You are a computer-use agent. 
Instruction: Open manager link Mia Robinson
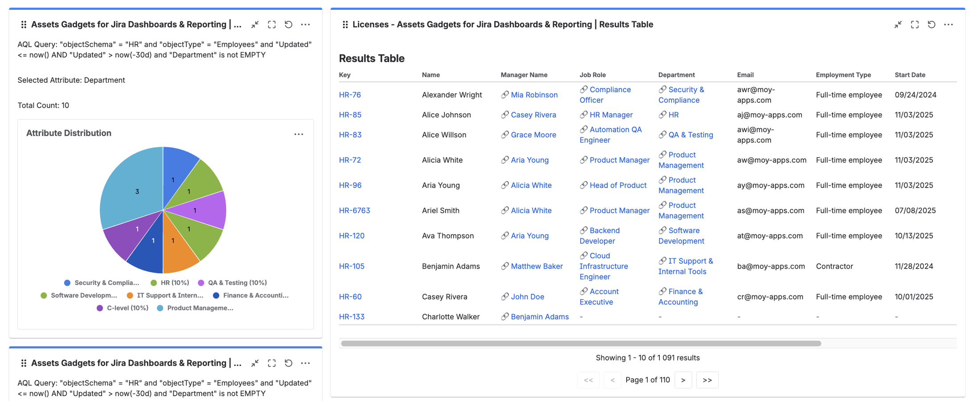pos(534,95)
